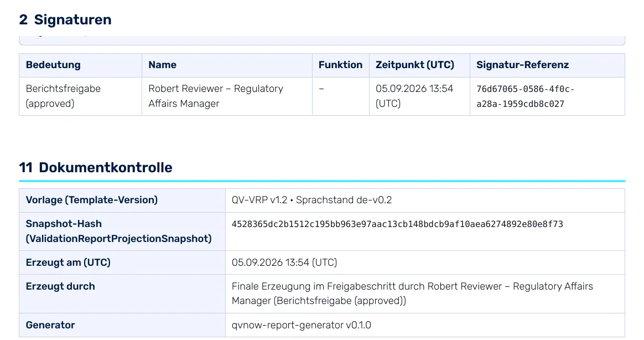This screenshot has height=340, width=644.
Task: Select value 'QV-VRP v1.2 • Sprachstand de-v0.2'
Action: [x=311, y=200]
